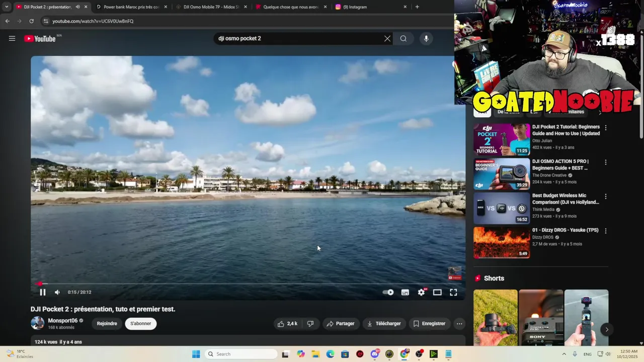Click the Enregistrer save button
This screenshot has width=644, height=362.
429,324
